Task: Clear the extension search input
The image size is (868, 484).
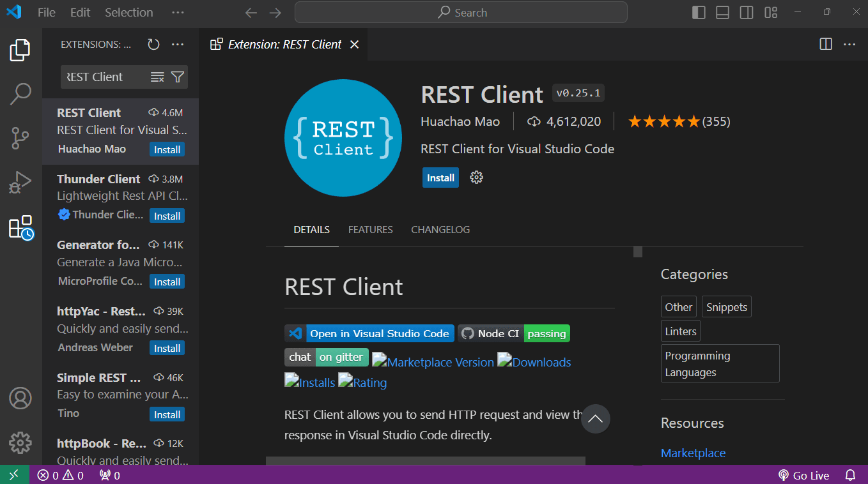Action: (x=156, y=77)
